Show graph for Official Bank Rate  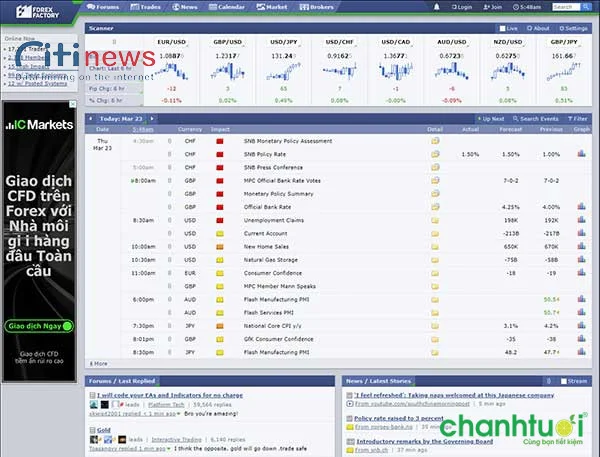click(x=582, y=206)
